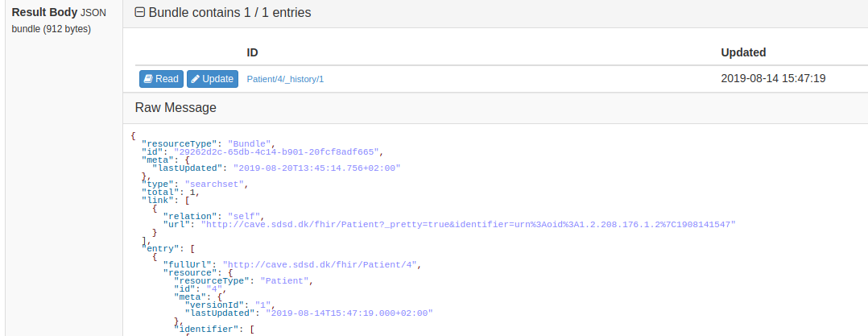868x336 pixels.
Task: Click the Updated column header
Action: pyautogui.click(x=742, y=52)
